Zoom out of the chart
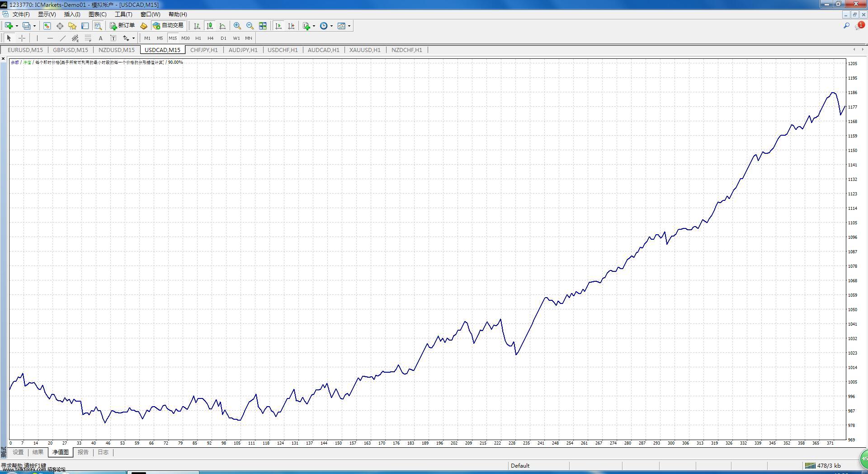 pos(250,26)
